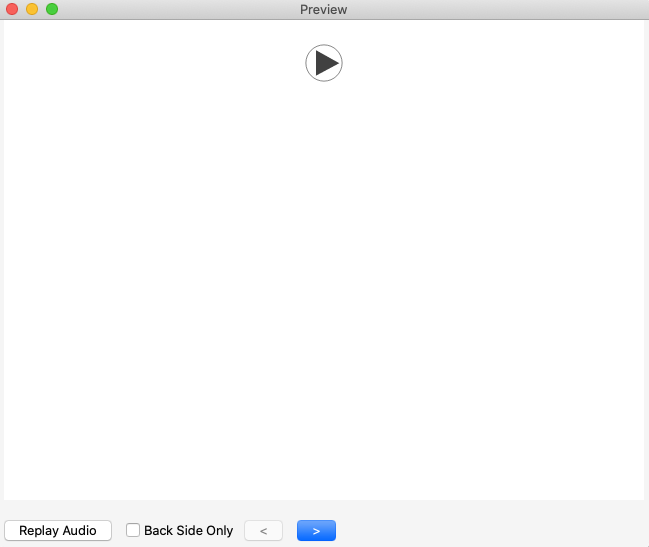Maximize the Preview window with green button
The image size is (649, 547).
(x=52, y=9)
